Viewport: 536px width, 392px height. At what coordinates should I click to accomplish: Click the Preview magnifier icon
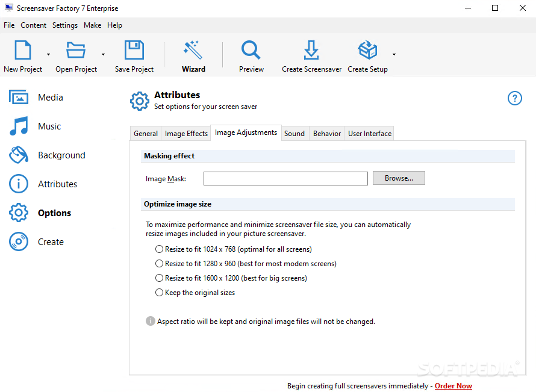[x=251, y=50]
